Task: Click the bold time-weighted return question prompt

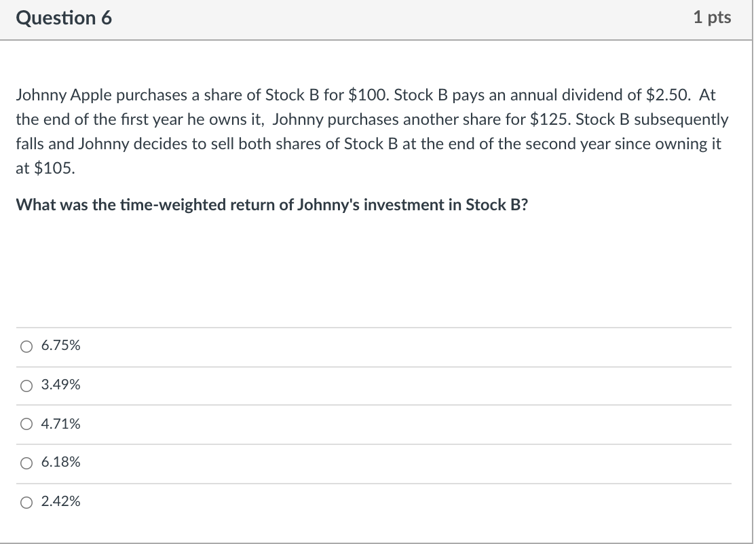Action: (x=271, y=205)
